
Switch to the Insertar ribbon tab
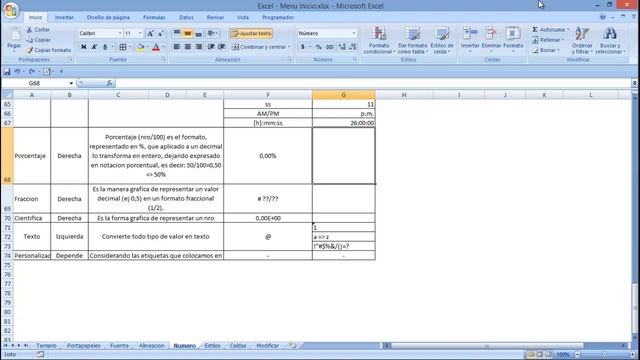click(x=64, y=17)
